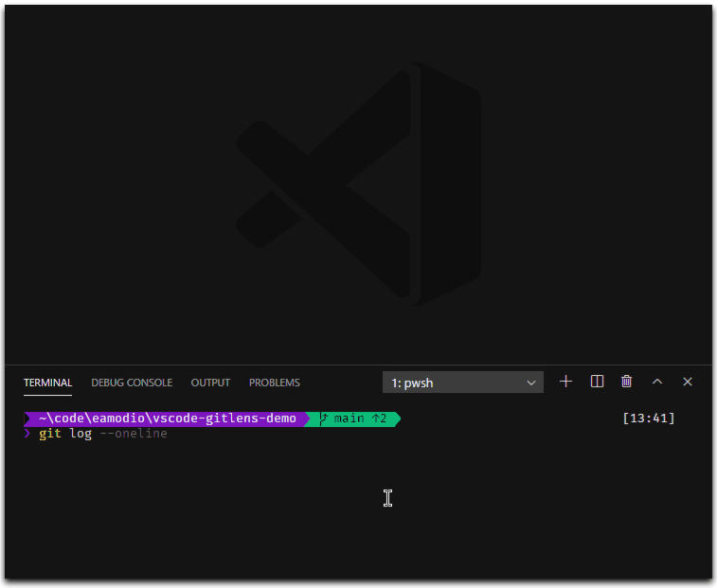Click the vscode-gitlens-demo path prompt segment

(167, 419)
